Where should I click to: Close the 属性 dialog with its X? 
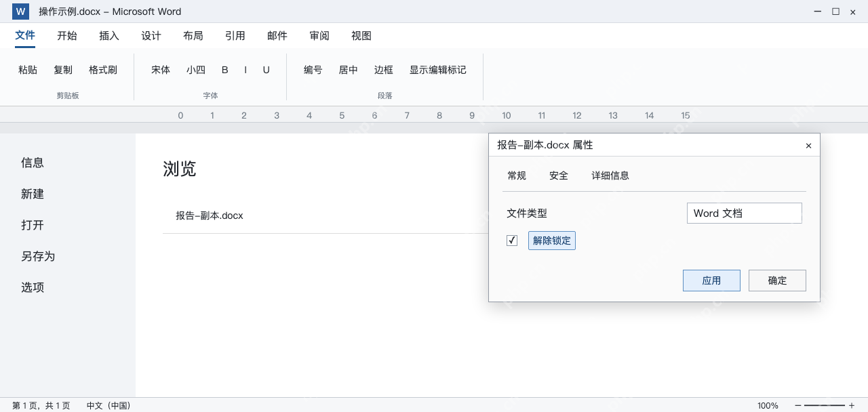pos(808,146)
